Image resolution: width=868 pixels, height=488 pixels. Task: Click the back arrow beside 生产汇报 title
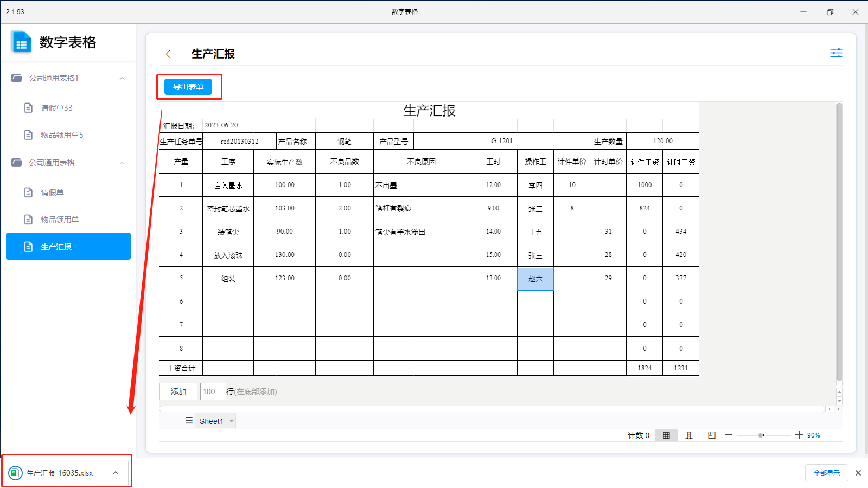[x=168, y=54]
